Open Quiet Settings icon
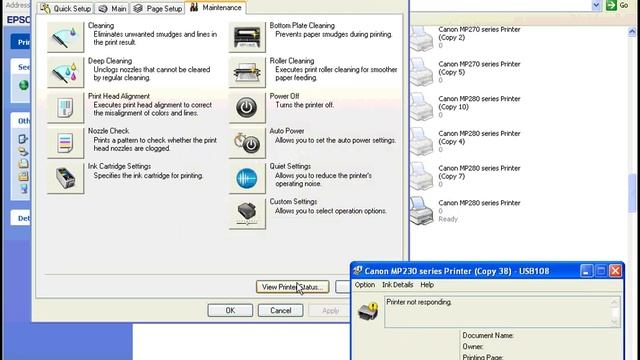This screenshot has height=360, width=640. pyautogui.click(x=247, y=178)
